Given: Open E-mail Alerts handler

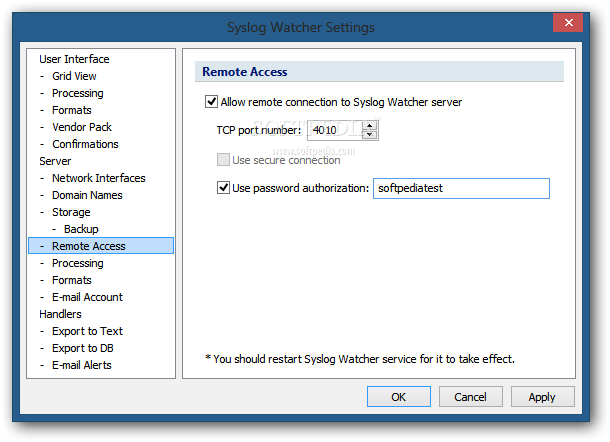Looking at the screenshot, I should pyautogui.click(x=82, y=365).
